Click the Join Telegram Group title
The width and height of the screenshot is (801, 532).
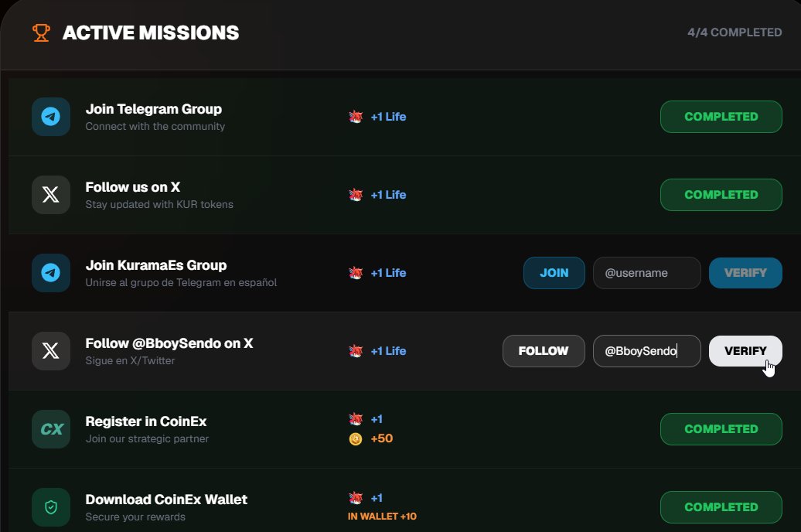click(154, 109)
